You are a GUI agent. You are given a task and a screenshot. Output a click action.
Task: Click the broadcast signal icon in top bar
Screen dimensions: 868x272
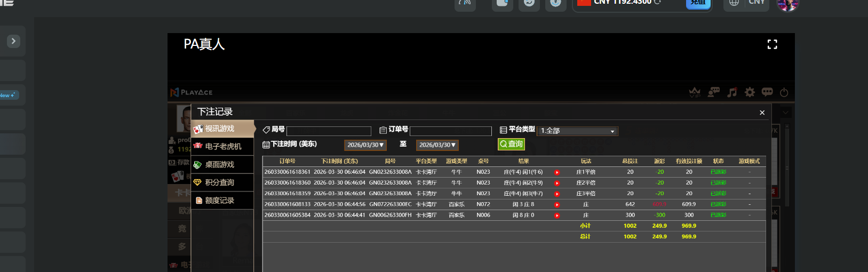point(465,3)
